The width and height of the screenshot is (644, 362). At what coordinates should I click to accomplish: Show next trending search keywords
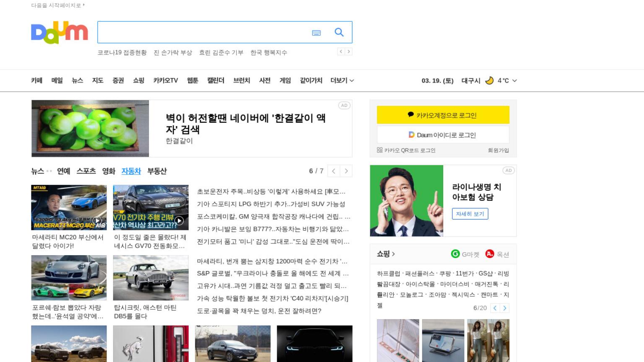click(x=348, y=52)
